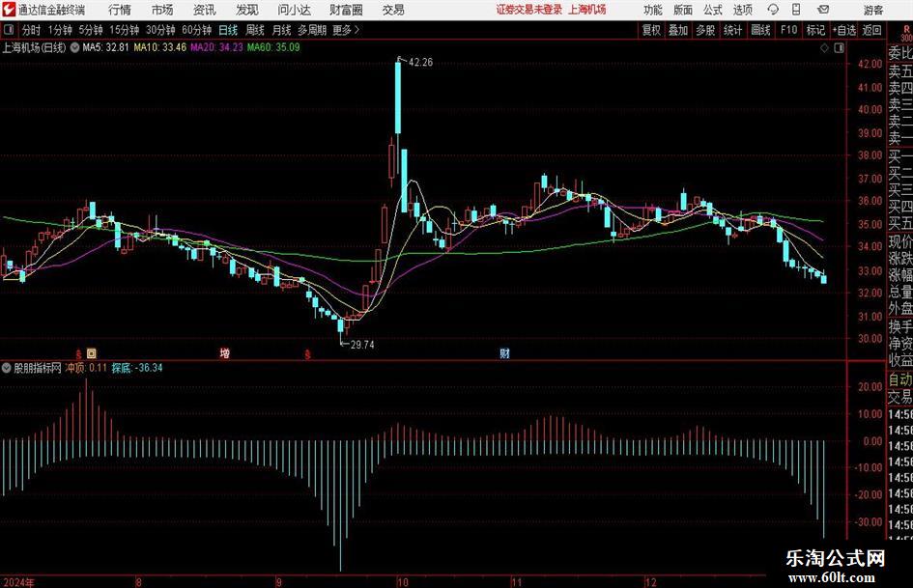Screen dimensions: 913x588
Task: Switch to the 60分钟 period tab
Action: (197, 30)
